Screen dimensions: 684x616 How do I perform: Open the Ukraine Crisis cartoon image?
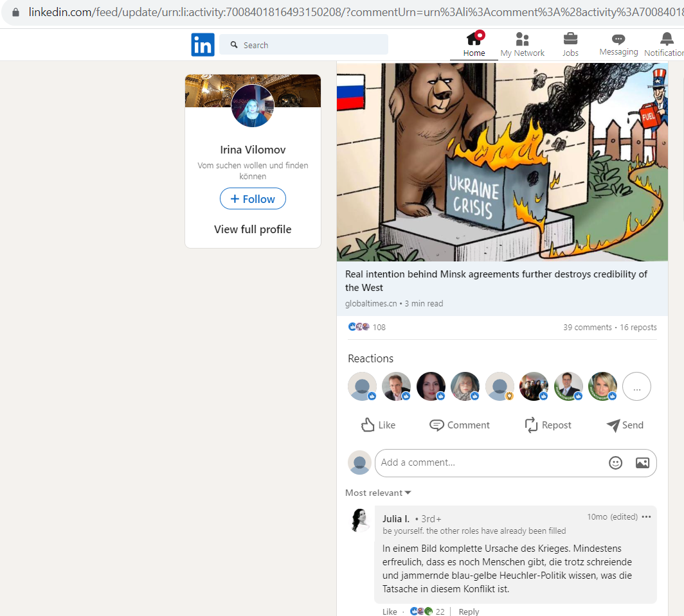point(502,162)
